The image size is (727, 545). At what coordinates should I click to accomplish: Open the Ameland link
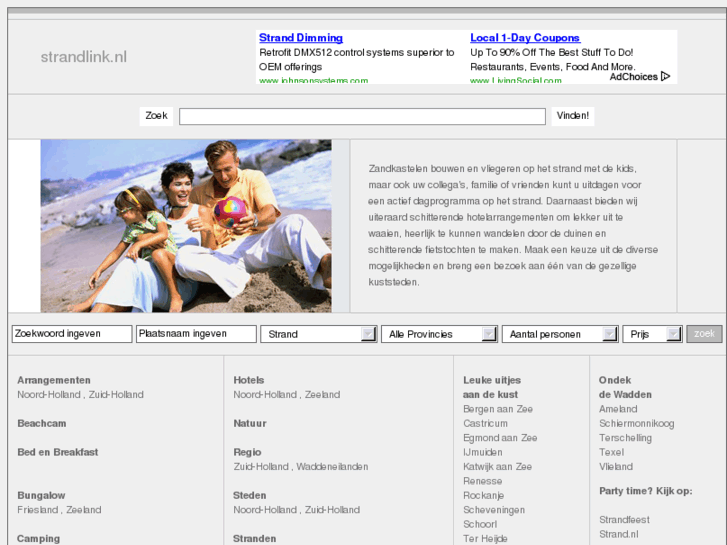pos(618,409)
